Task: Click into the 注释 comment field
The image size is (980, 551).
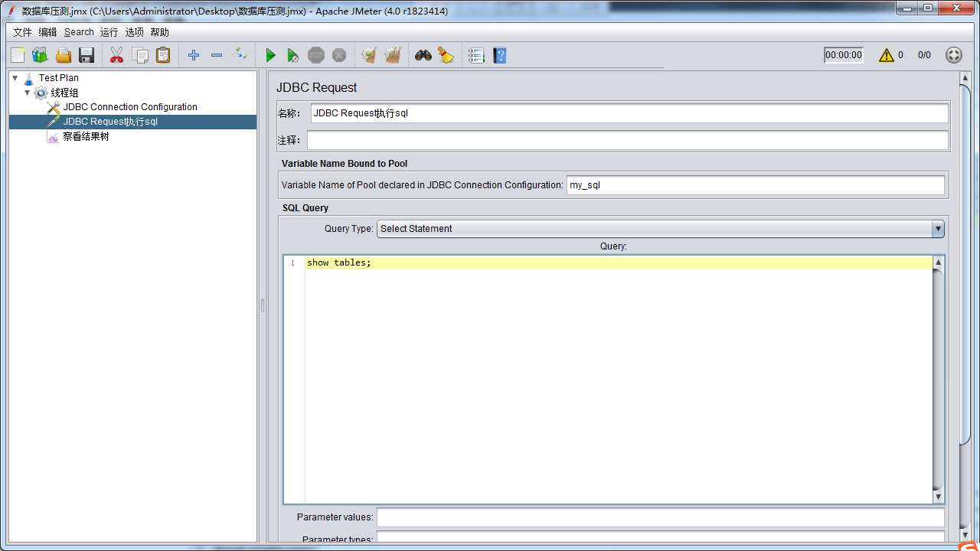Action: 628,140
